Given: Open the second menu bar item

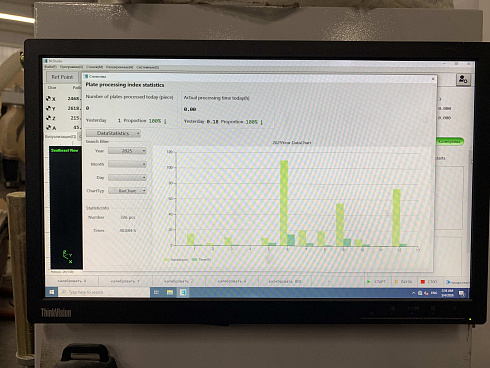Looking at the screenshot, I should pyautogui.click(x=71, y=67).
